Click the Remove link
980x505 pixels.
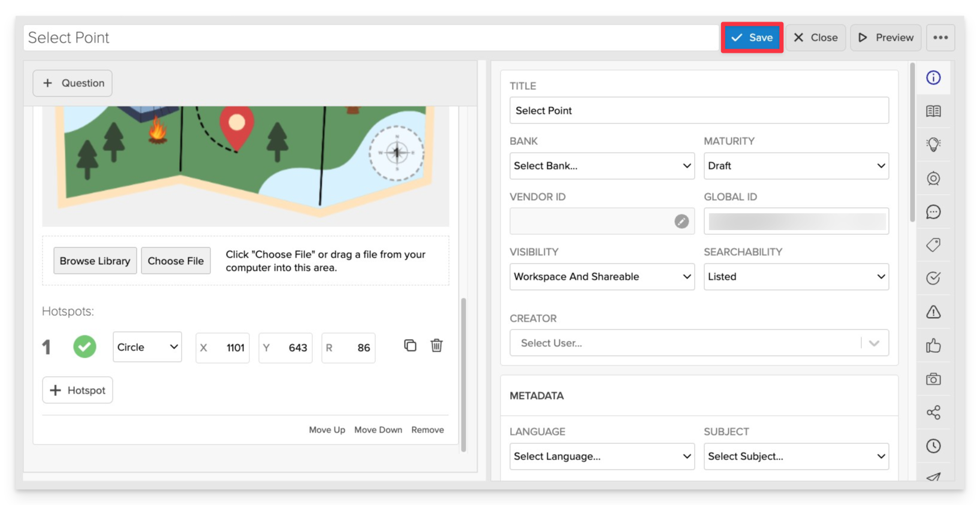pyautogui.click(x=427, y=430)
